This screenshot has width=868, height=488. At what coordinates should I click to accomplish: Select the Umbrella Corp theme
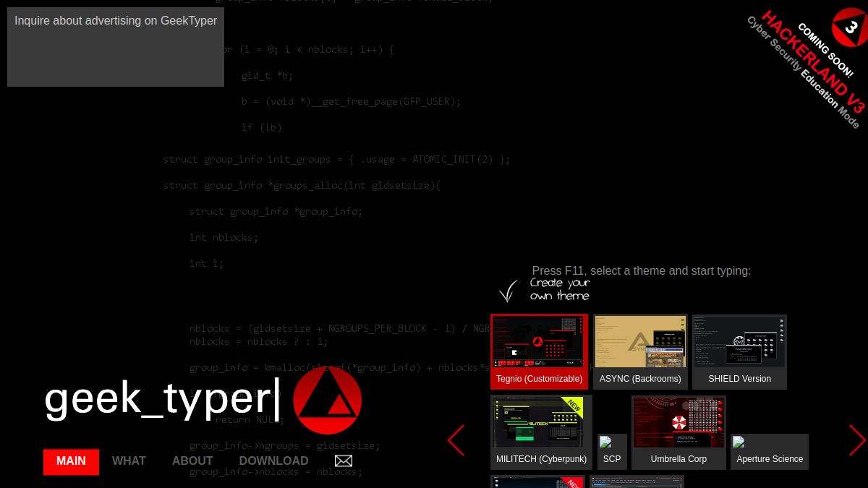pos(678,432)
